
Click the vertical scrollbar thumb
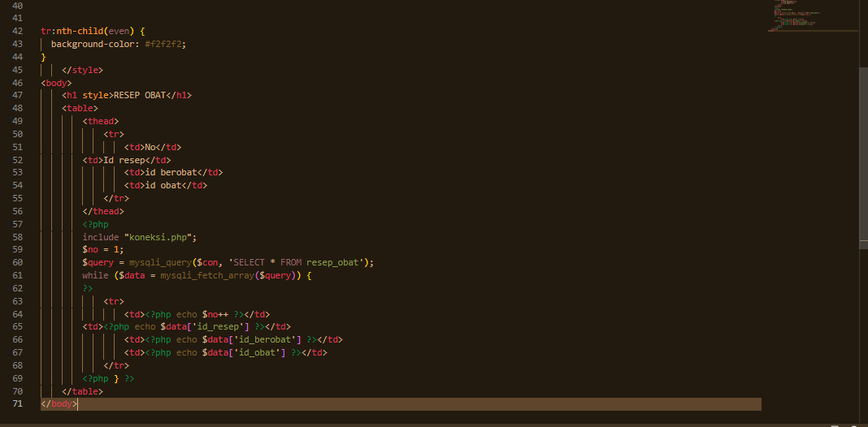pyautogui.click(x=863, y=158)
